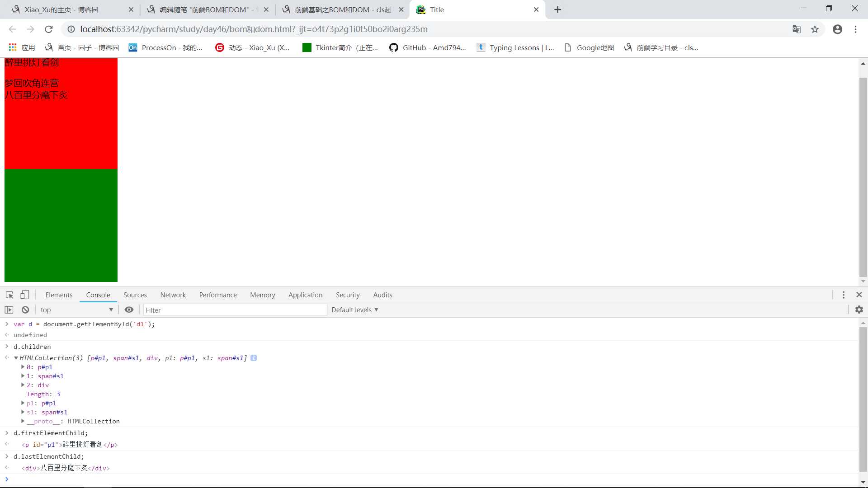Viewport: 868px width, 488px height.
Task: Expand the 1: span#s1 entry
Action: tap(23, 376)
